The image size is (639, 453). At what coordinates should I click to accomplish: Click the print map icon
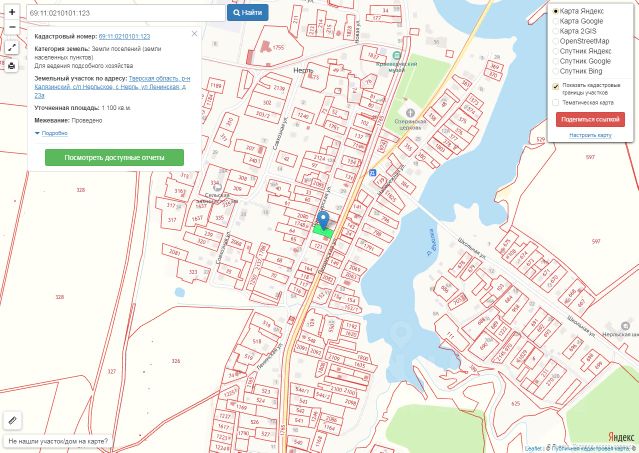pos(12,66)
